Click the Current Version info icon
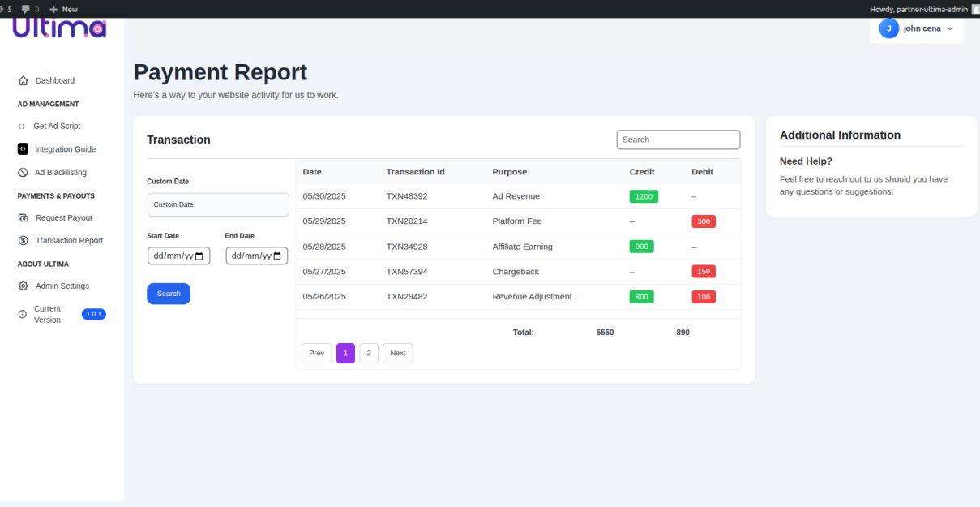This screenshot has width=980, height=507. (x=21, y=314)
